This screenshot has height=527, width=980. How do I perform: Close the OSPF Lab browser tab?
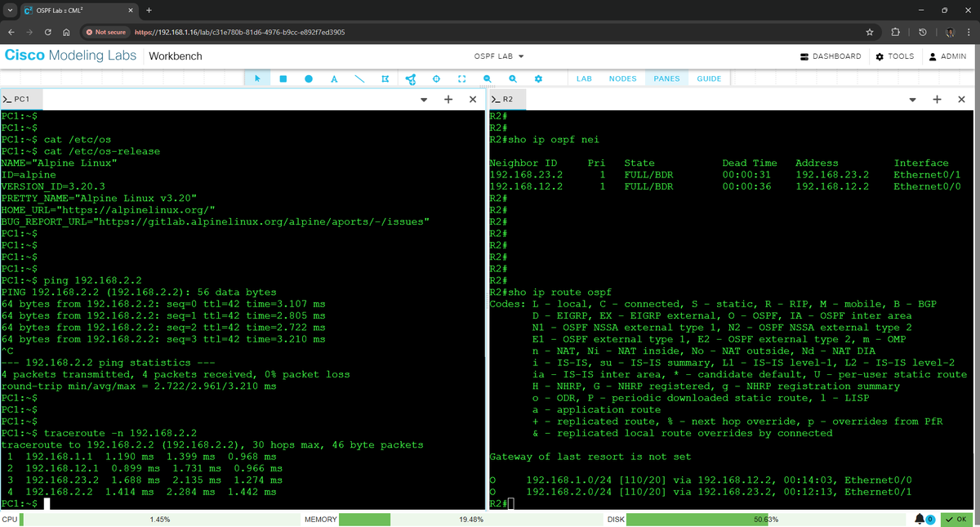pyautogui.click(x=130, y=10)
